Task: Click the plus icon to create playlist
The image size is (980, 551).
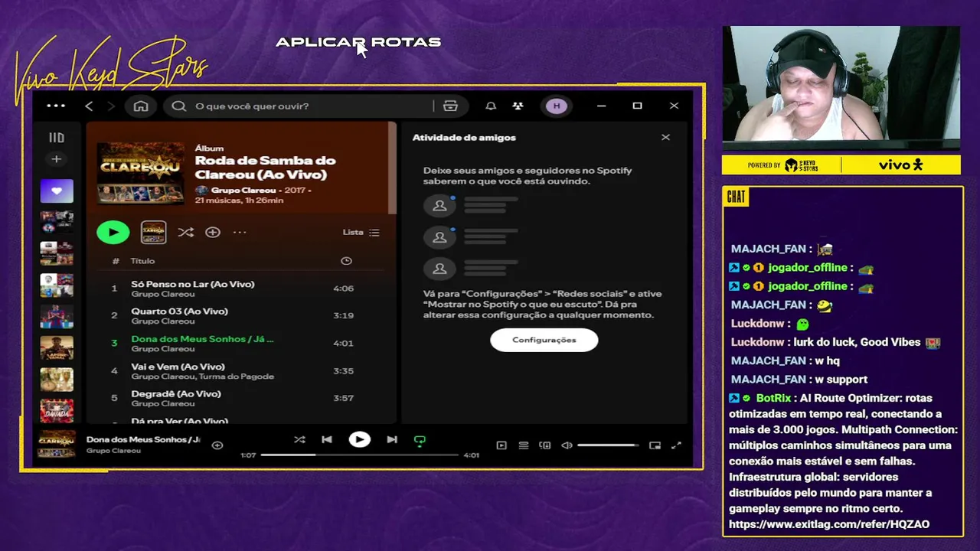Action: (x=56, y=159)
